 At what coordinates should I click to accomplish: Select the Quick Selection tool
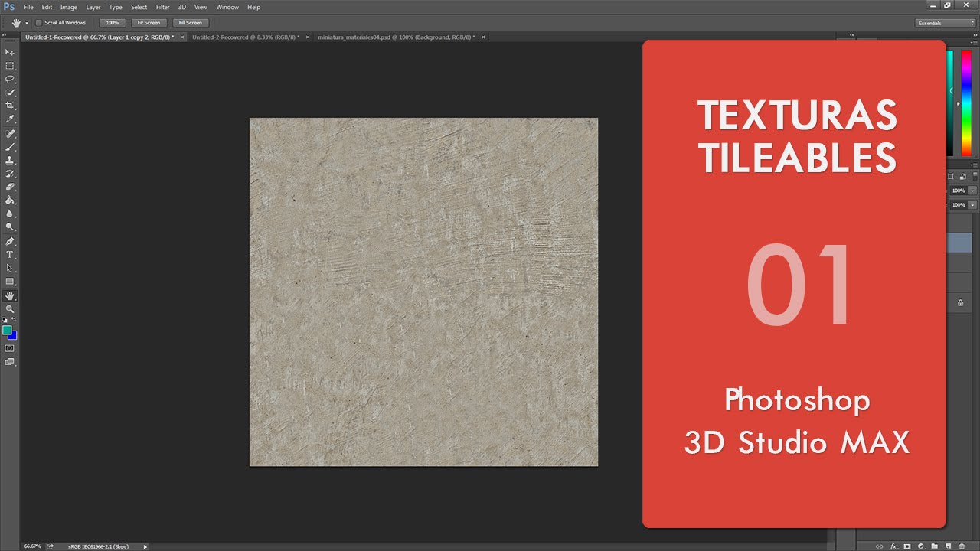click(x=10, y=92)
